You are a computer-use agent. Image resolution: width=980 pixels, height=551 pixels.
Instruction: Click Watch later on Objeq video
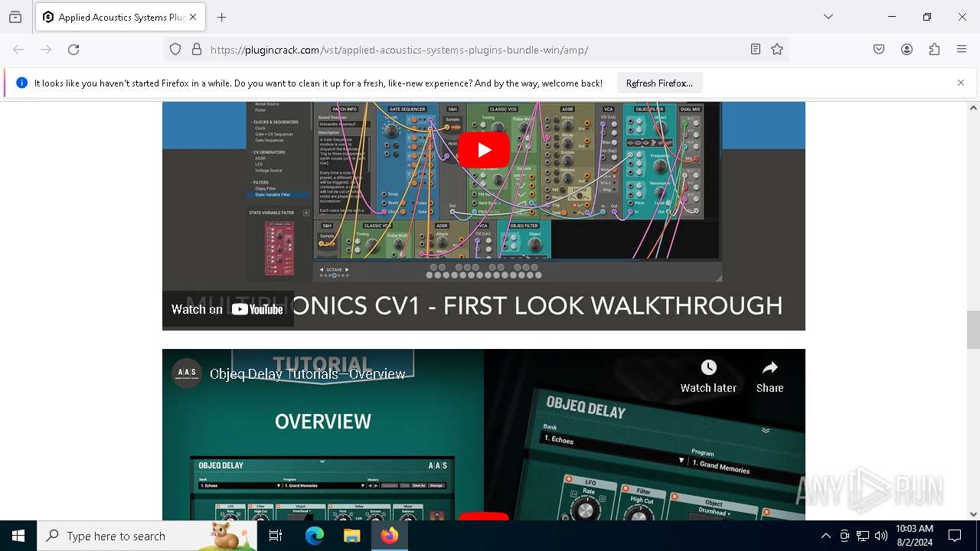pyautogui.click(x=708, y=376)
